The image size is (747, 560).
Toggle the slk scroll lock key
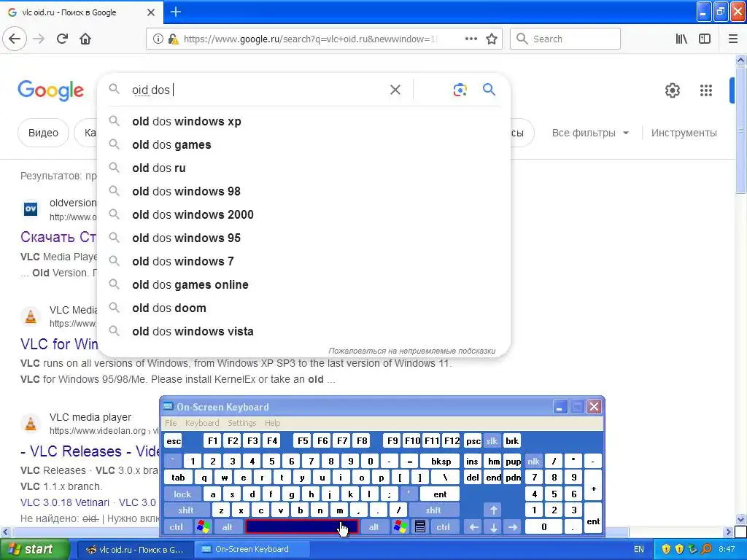(x=492, y=441)
